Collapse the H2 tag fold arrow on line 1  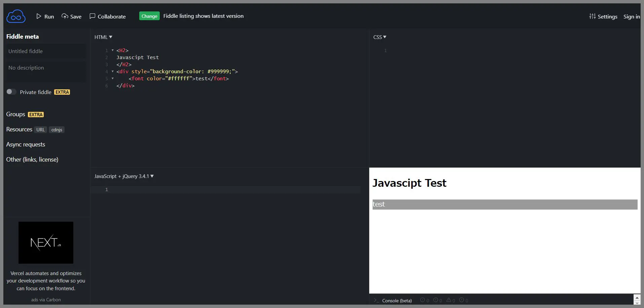tap(113, 50)
